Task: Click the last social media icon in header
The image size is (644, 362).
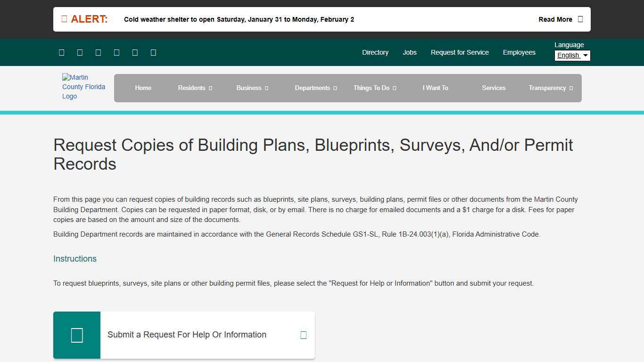Action: tap(153, 52)
